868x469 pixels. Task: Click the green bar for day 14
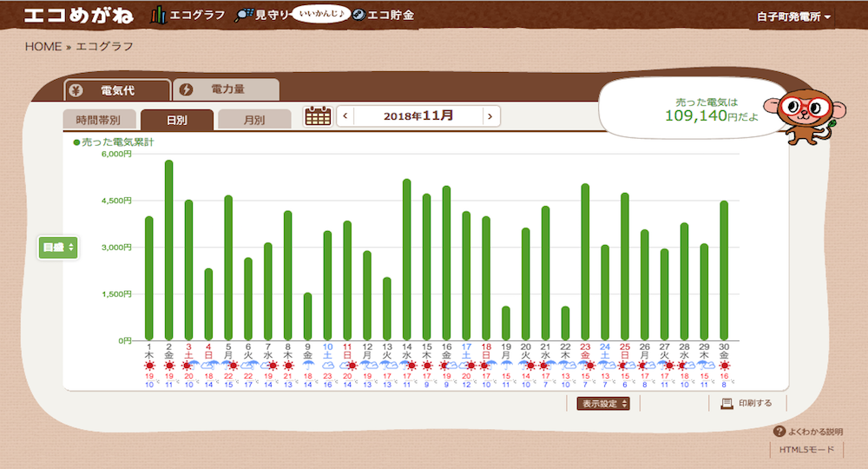click(407, 259)
